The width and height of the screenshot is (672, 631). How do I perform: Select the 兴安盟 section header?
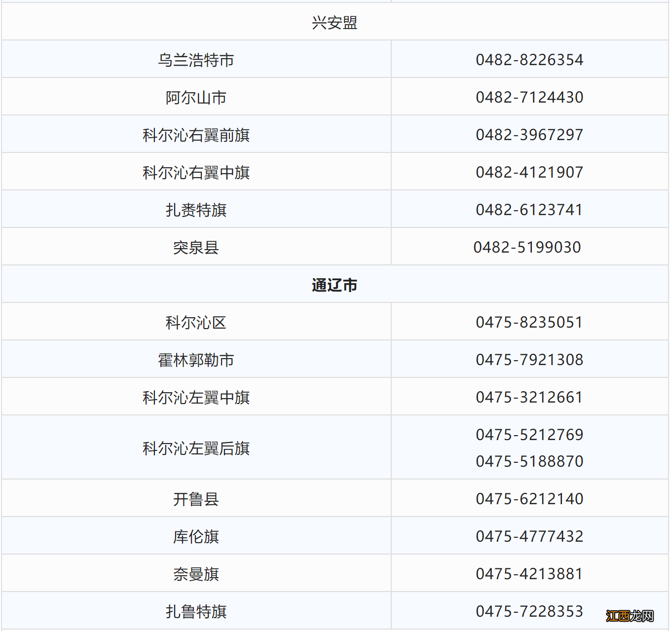[335, 22]
